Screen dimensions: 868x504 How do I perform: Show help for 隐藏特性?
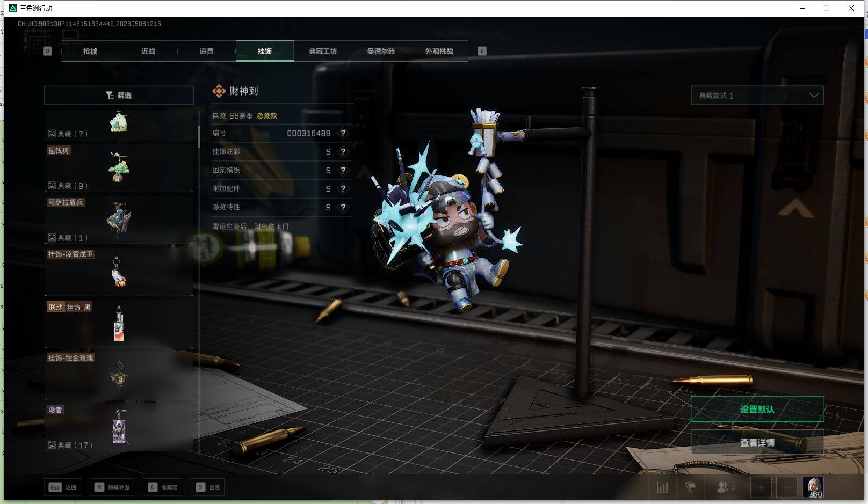(343, 207)
